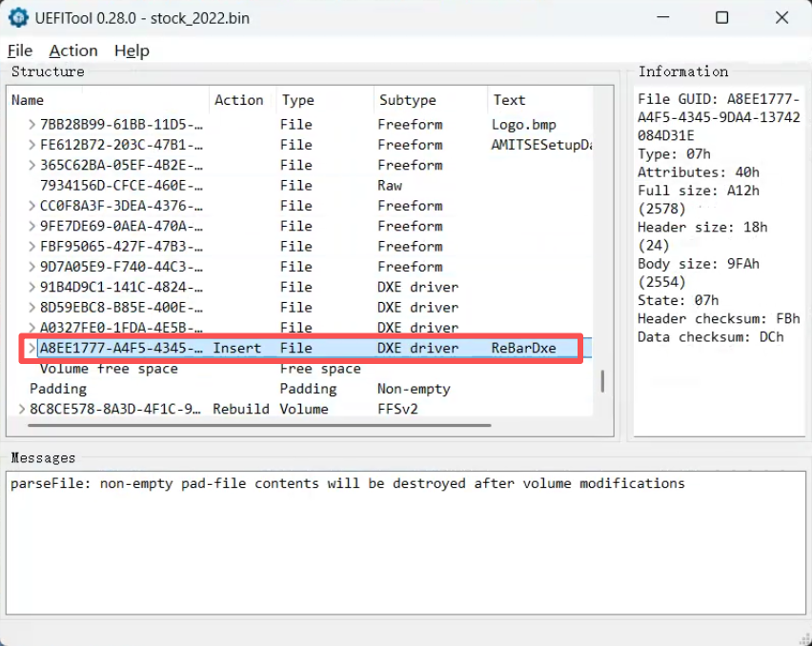Image resolution: width=812 pixels, height=646 pixels.
Task: Select the Volume free space row
Action: pyautogui.click(x=300, y=369)
